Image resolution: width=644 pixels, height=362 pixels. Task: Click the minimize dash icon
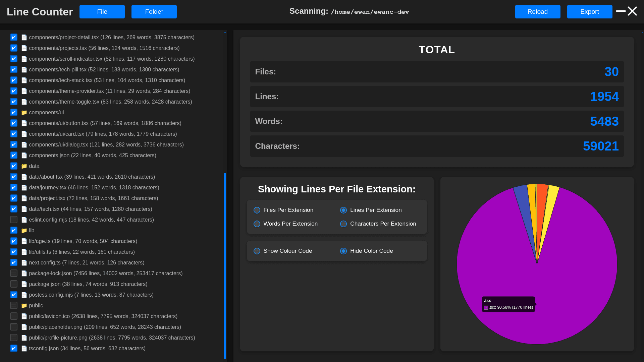[x=621, y=11]
